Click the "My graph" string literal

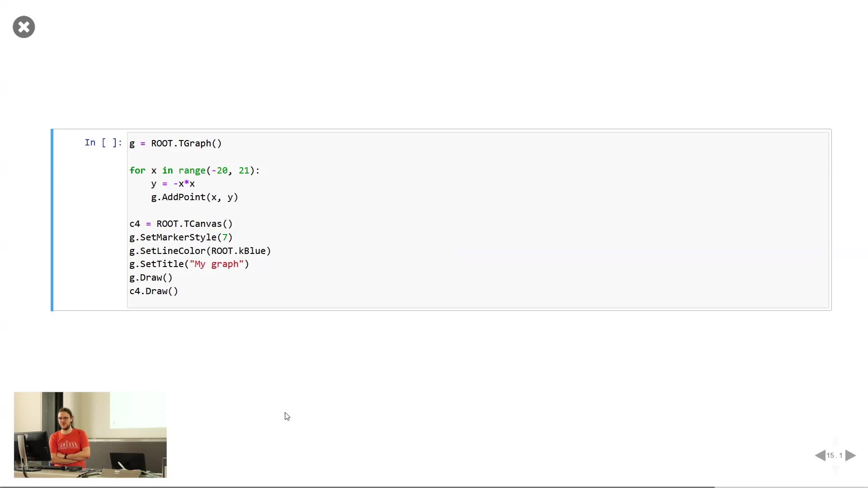[217, 264]
